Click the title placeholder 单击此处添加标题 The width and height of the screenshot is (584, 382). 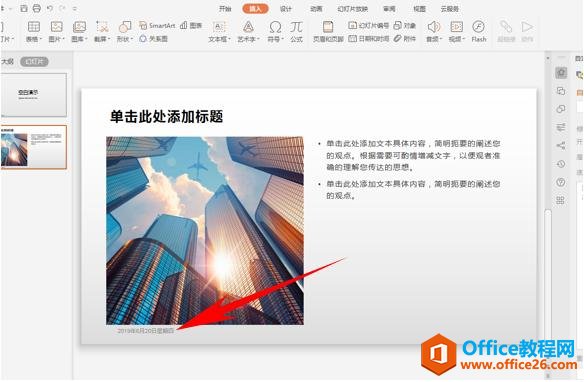166,117
